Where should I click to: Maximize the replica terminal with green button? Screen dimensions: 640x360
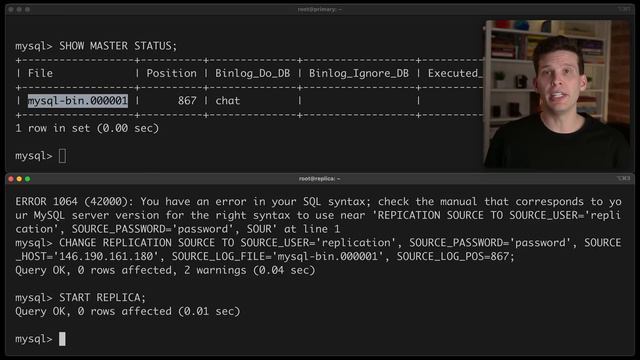click(x=27, y=179)
